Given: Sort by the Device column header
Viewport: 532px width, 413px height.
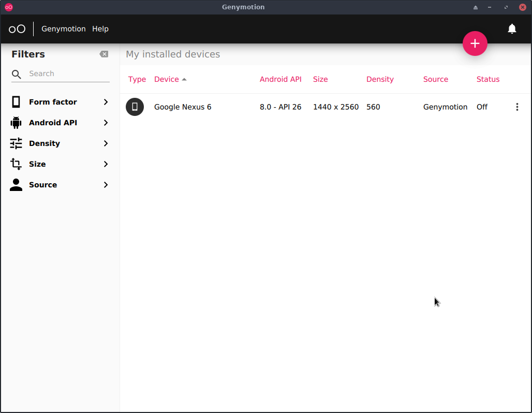Looking at the screenshot, I should tap(166, 79).
